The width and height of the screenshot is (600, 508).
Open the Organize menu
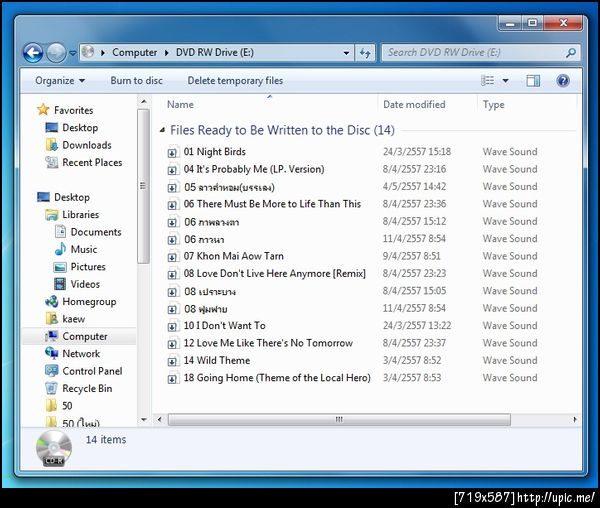point(60,81)
